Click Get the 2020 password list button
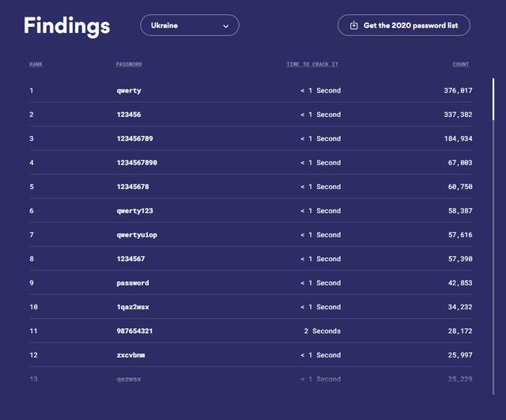The image size is (506, 420). click(x=403, y=25)
